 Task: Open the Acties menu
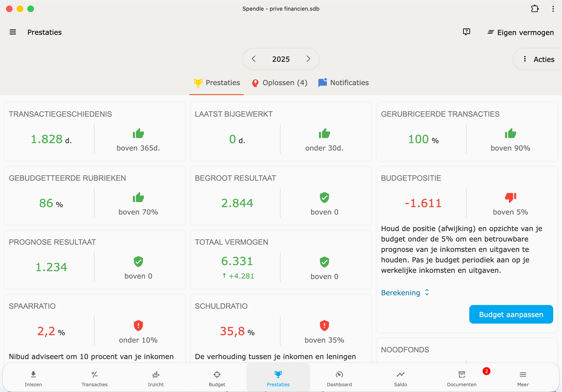pyautogui.click(x=539, y=59)
